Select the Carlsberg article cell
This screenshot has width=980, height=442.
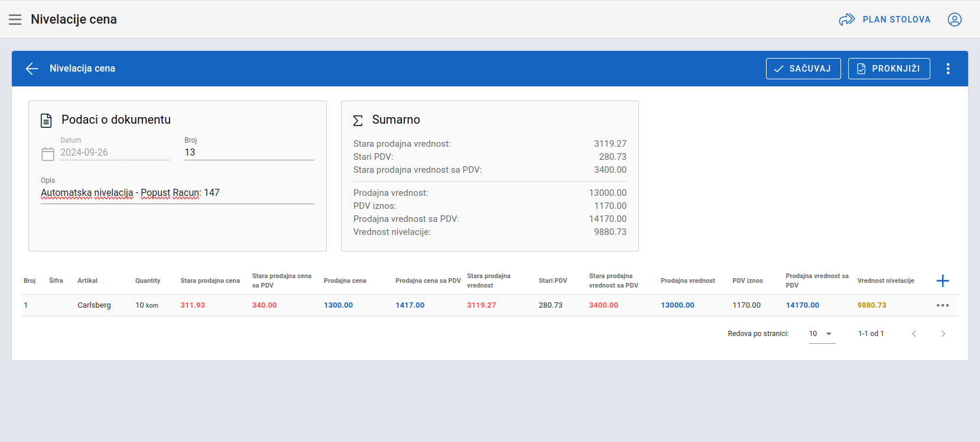(94, 305)
